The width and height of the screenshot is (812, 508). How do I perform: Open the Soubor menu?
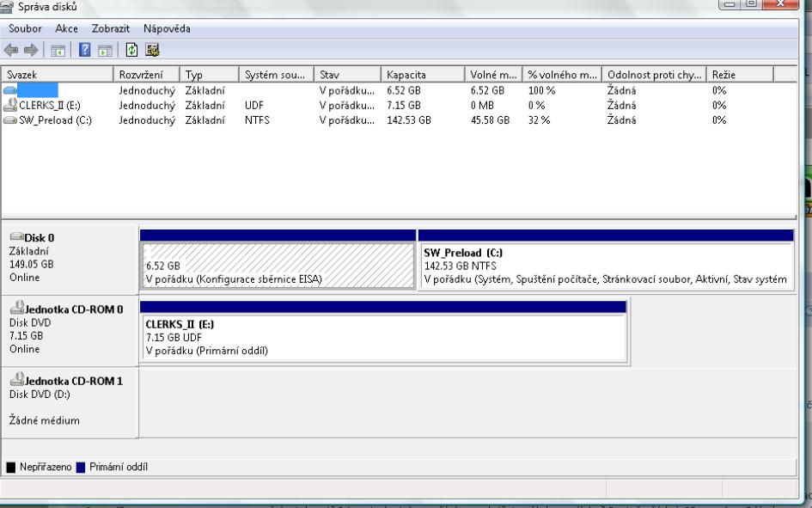coord(26,29)
